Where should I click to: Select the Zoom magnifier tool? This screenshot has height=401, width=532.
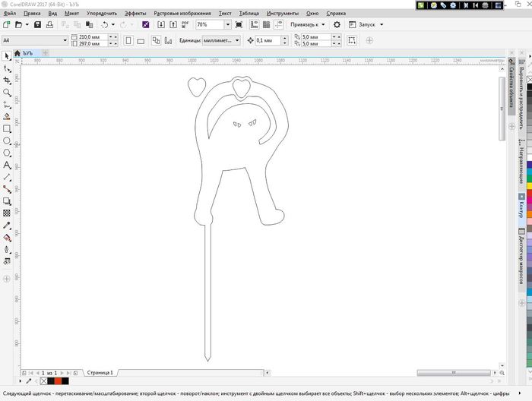(x=7, y=93)
